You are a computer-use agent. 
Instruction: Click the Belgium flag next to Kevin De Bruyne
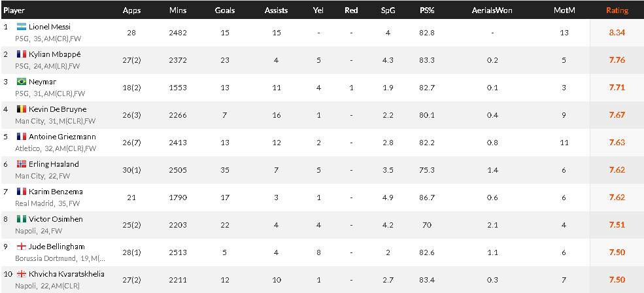22,109
